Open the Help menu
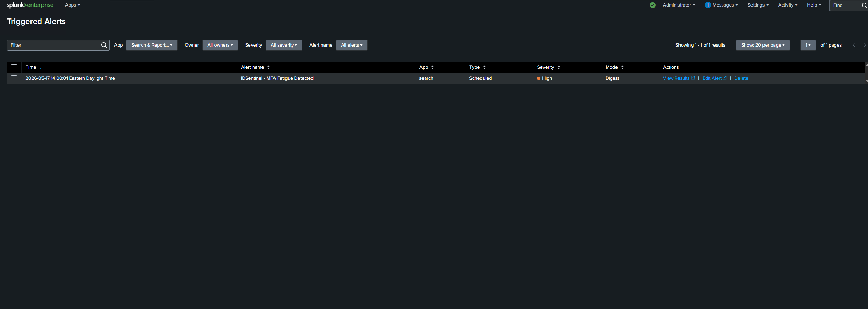 point(814,5)
